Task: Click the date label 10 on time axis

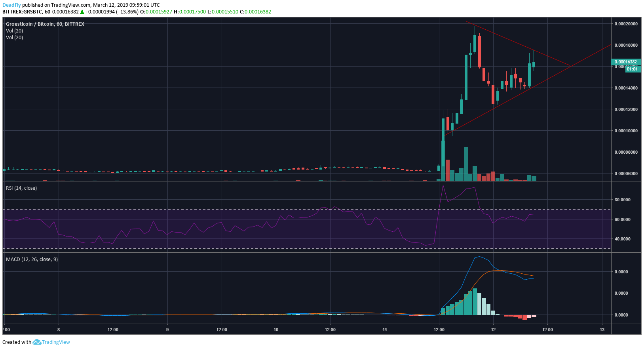Action: pyautogui.click(x=276, y=330)
